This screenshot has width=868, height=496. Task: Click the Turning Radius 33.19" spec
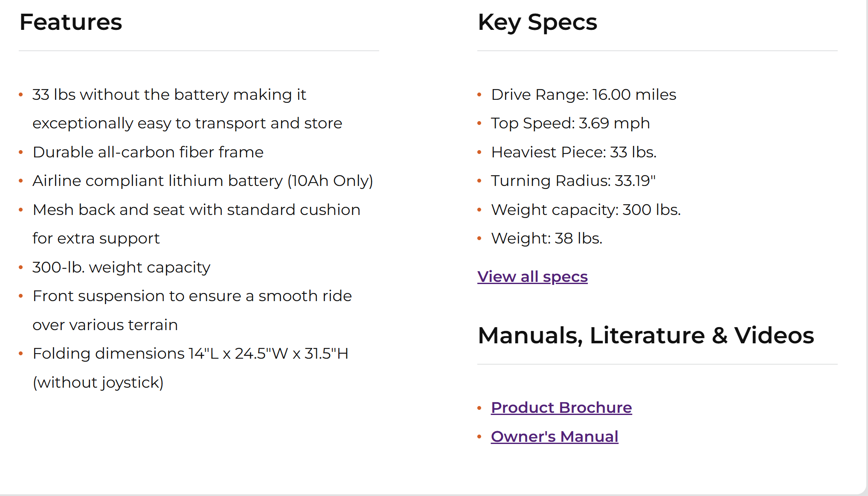[573, 181]
